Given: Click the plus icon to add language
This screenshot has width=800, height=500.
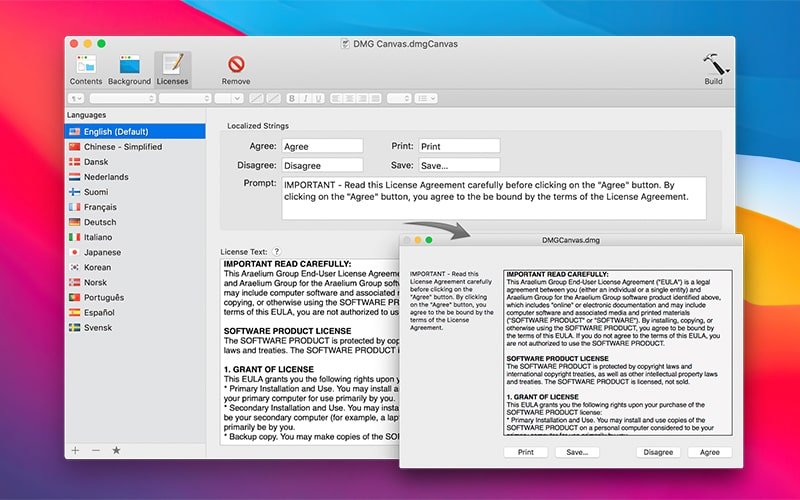Looking at the screenshot, I should 75,450.
